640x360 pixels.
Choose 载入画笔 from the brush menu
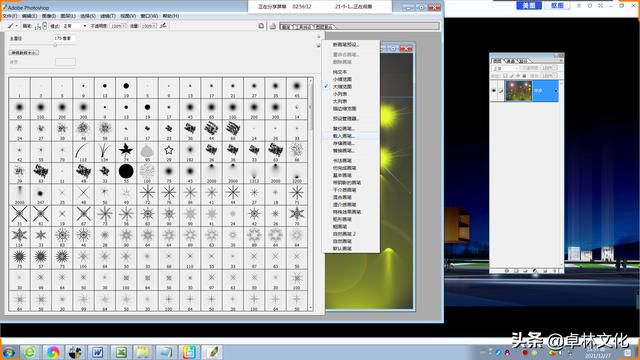[344, 136]
